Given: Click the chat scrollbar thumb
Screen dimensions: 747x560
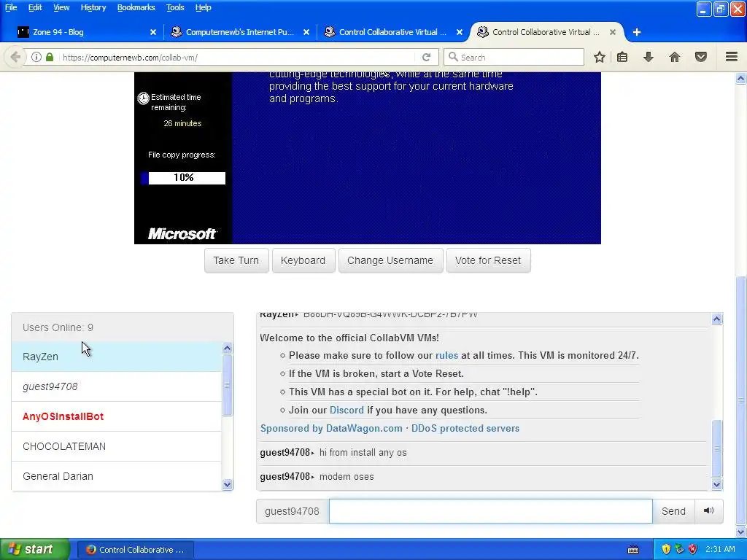Looking at the screenshot, I should point(717,448).
